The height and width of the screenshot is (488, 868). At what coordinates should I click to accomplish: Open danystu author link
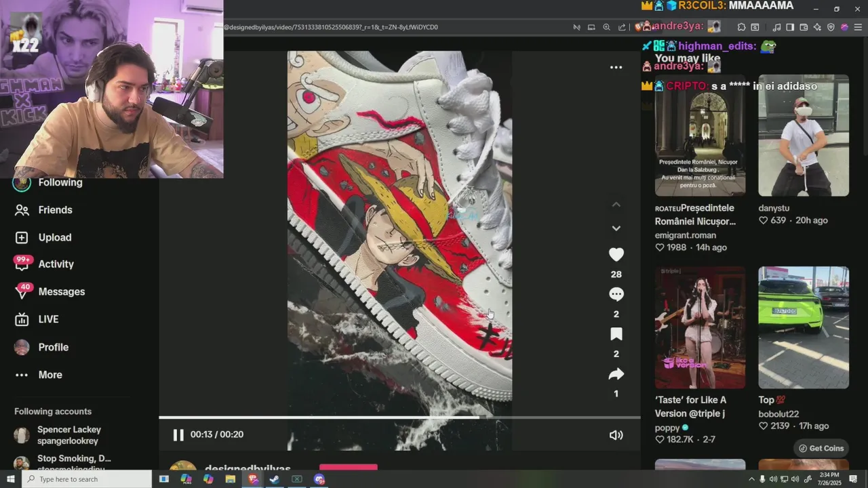[x=774, y=208]
